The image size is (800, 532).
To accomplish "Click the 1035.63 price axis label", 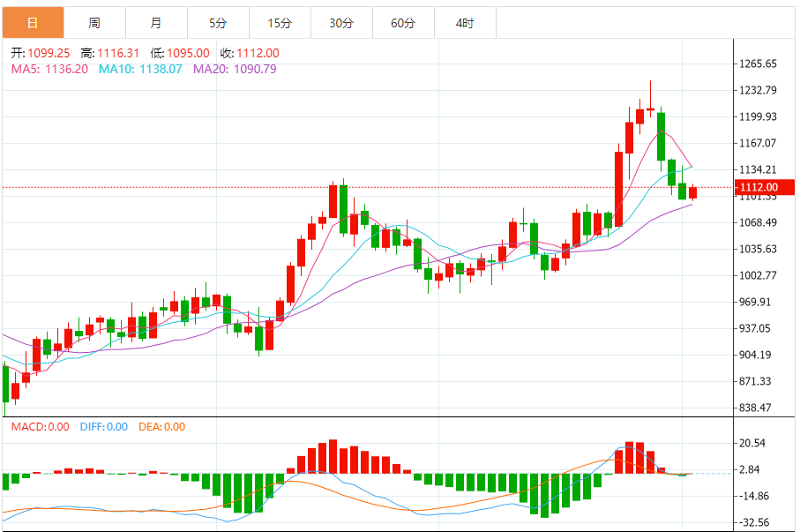I will pyautogui.click(x=759, y=249).
